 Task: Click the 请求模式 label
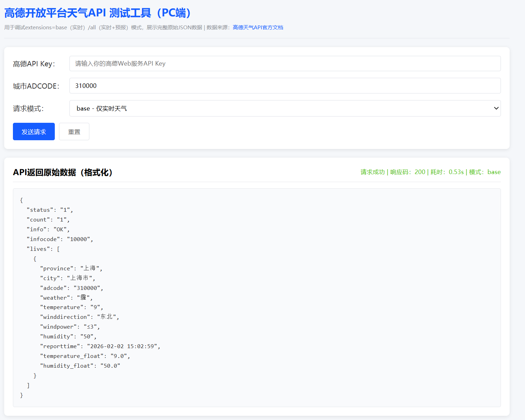coord(28,109)
